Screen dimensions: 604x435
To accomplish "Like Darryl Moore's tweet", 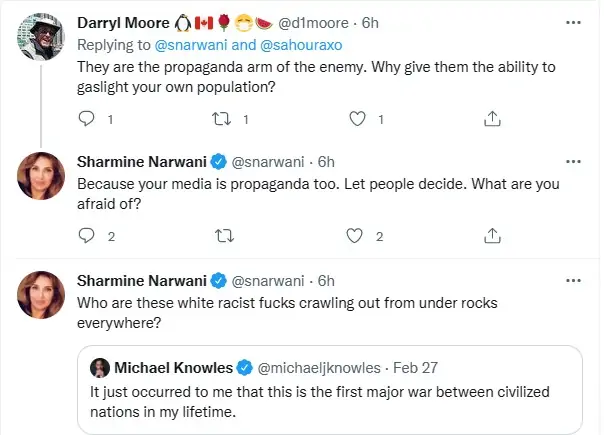I will coord(359,118).
